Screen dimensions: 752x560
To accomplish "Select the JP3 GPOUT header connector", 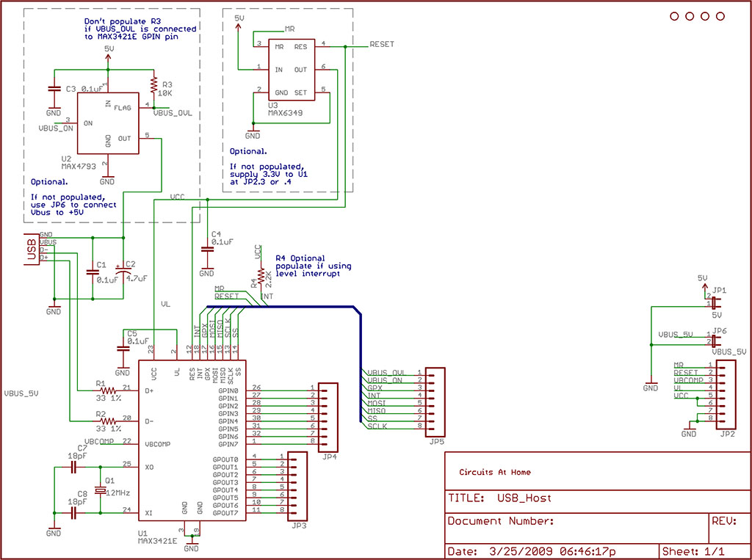I will 297,486.
